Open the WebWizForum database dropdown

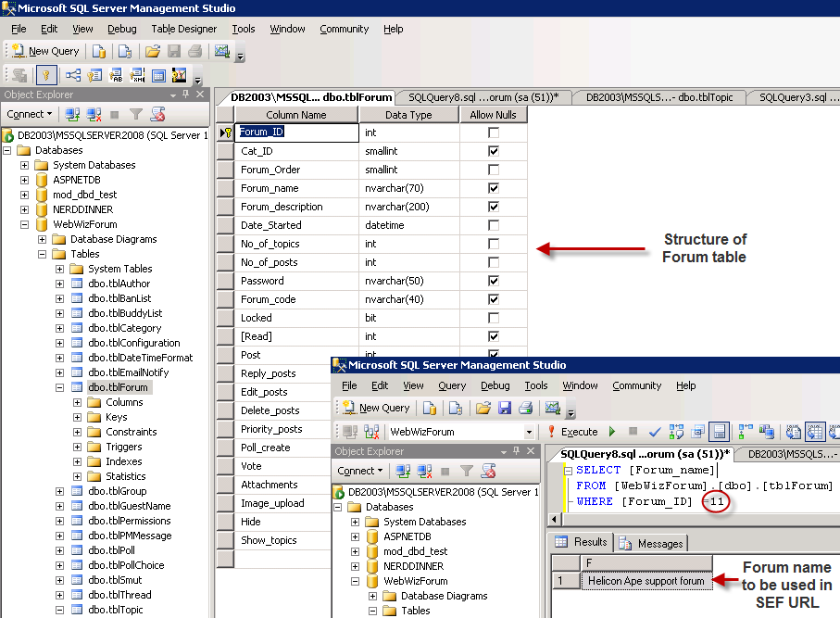pyautogui.click(x=529, y=432)
